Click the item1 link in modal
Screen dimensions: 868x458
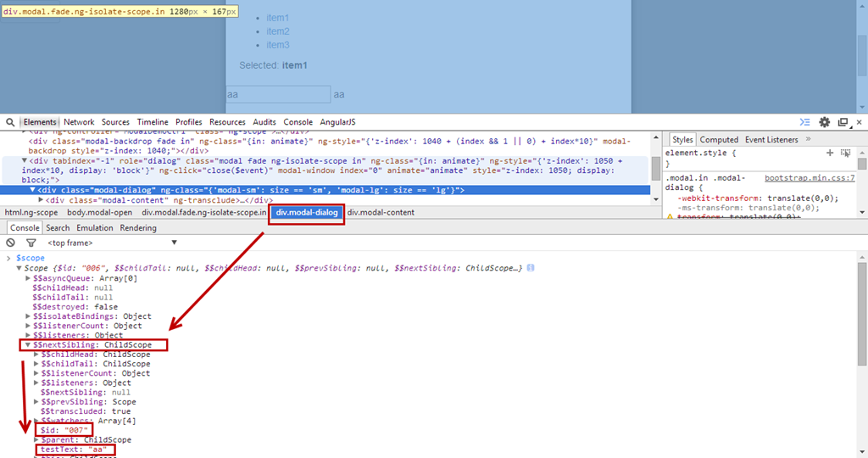[277, 18]
